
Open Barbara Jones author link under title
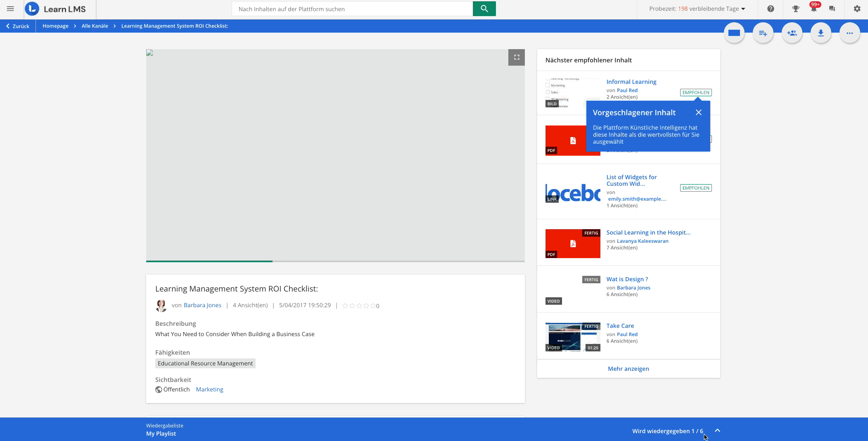[x=202, y=305]
